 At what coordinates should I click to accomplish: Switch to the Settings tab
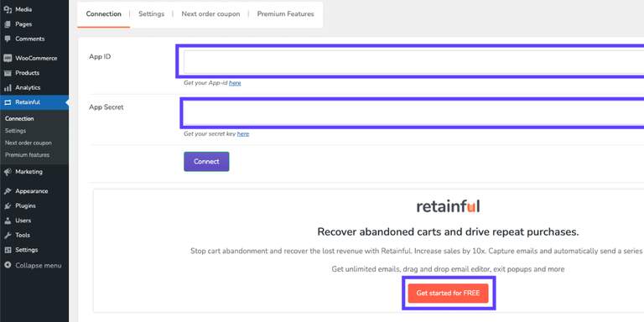pos(151,14)
